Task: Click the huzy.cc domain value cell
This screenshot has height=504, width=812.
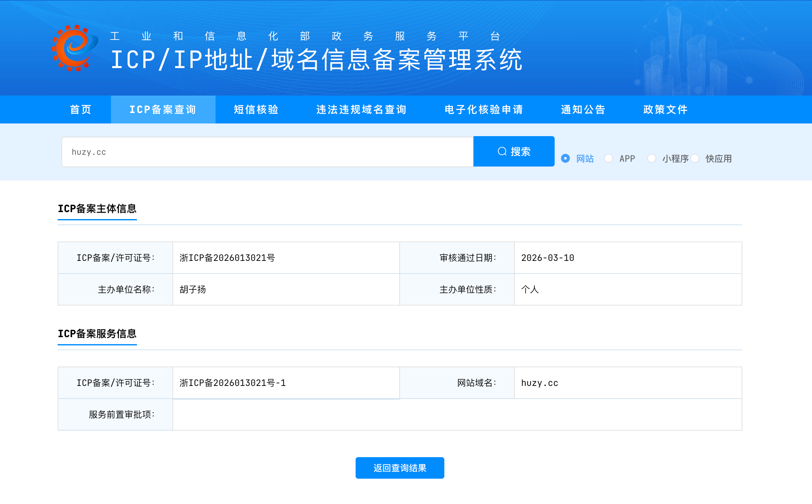Action: tap(539, 383)
